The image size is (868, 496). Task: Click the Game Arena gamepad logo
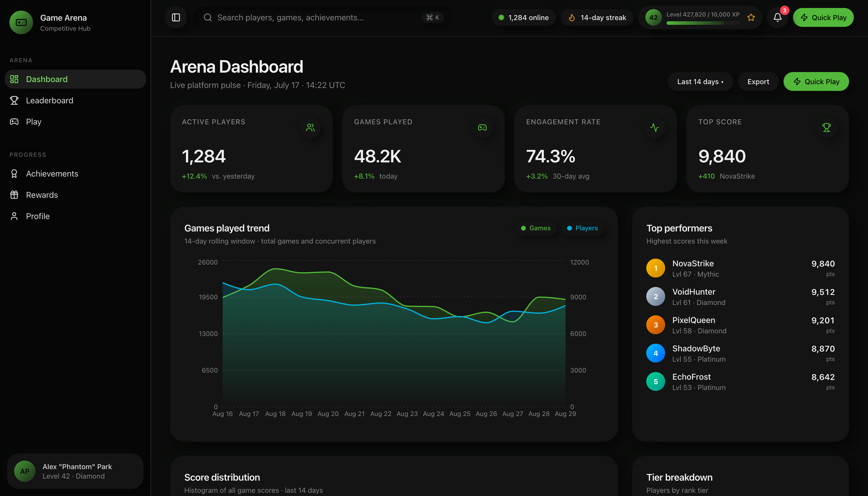(x=21, y=22)
